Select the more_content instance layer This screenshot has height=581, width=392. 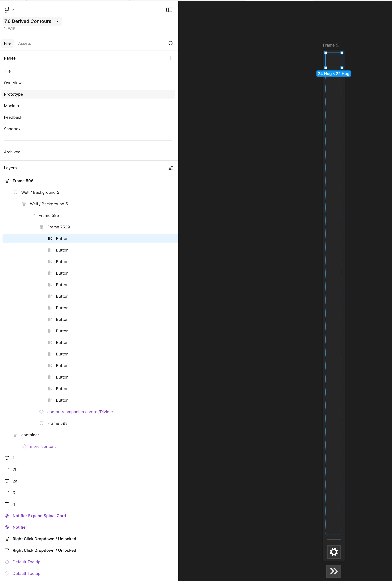(x=43, y=447)
